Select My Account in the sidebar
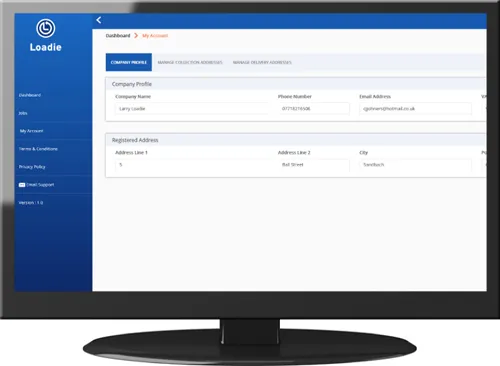Screen dimensions: 500x366 [x=32, y=131]
